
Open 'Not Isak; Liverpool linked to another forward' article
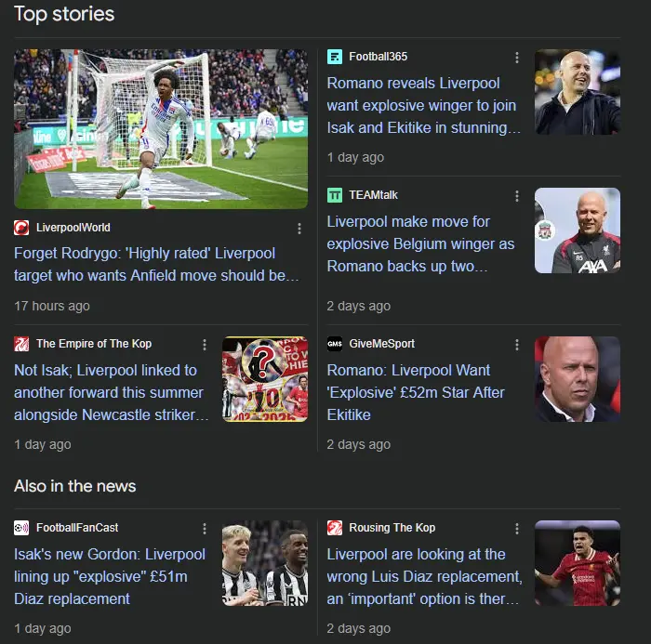(x=112, y=392)
